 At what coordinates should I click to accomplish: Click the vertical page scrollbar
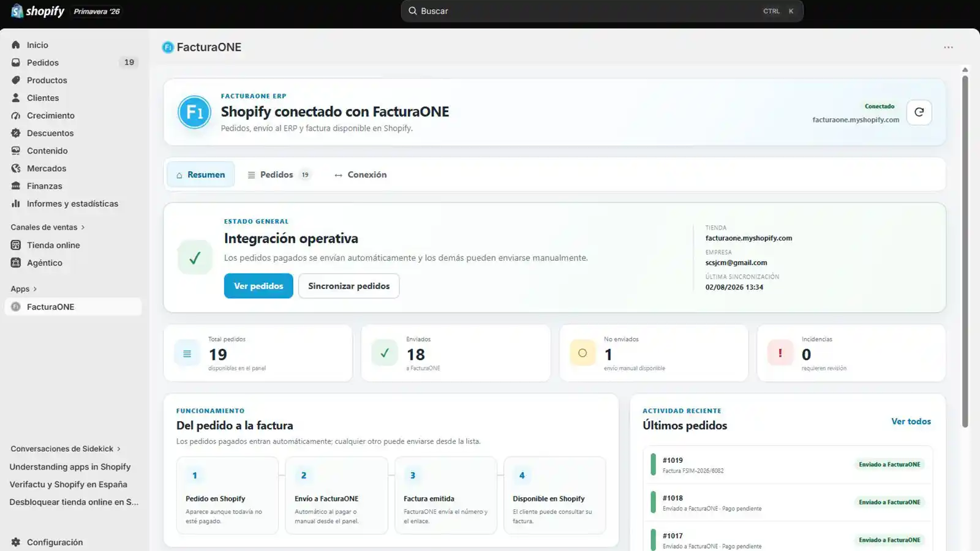pyautogui.click(x=965, y=251)
